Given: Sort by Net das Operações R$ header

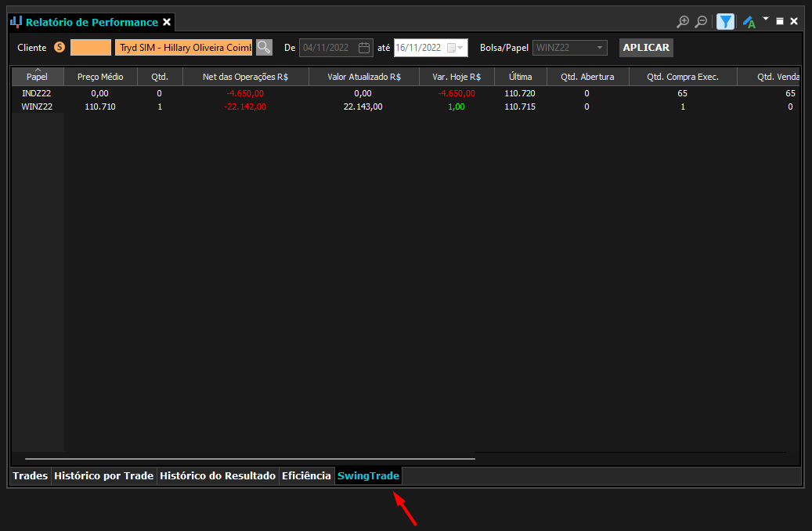Looking at the screenshot, I should pyautogui.click(x=245, y=77).
